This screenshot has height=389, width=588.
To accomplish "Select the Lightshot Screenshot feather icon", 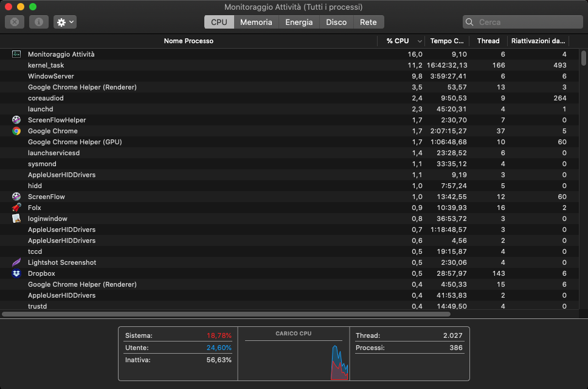I will coord(16,262).
